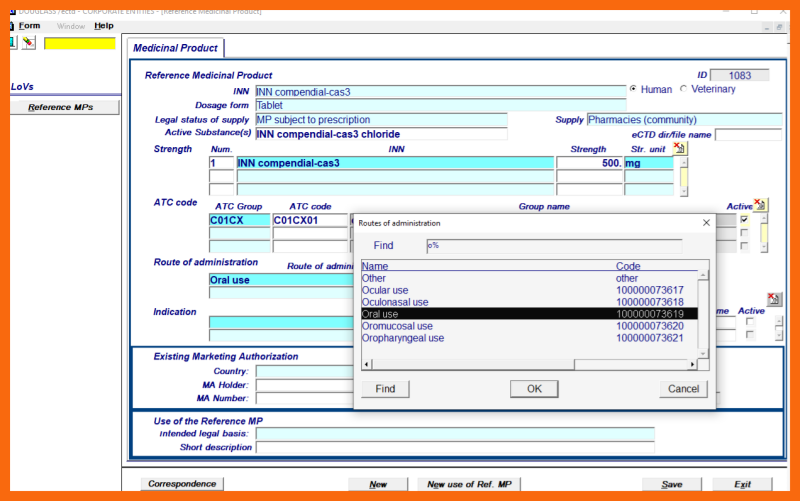Confirm selection with OK button
The image size is (800, 501).
(534, 389)
